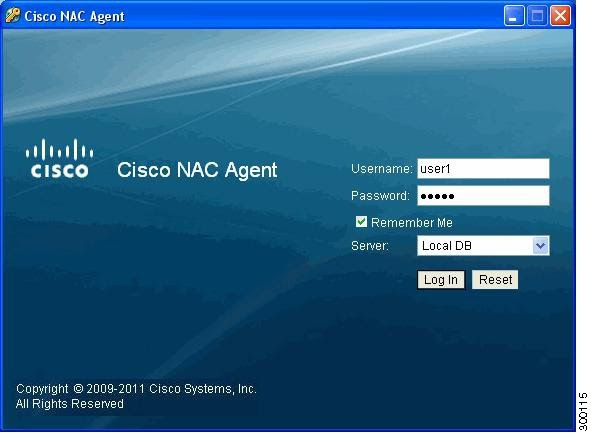Click the Reset button

pos(495,280)
